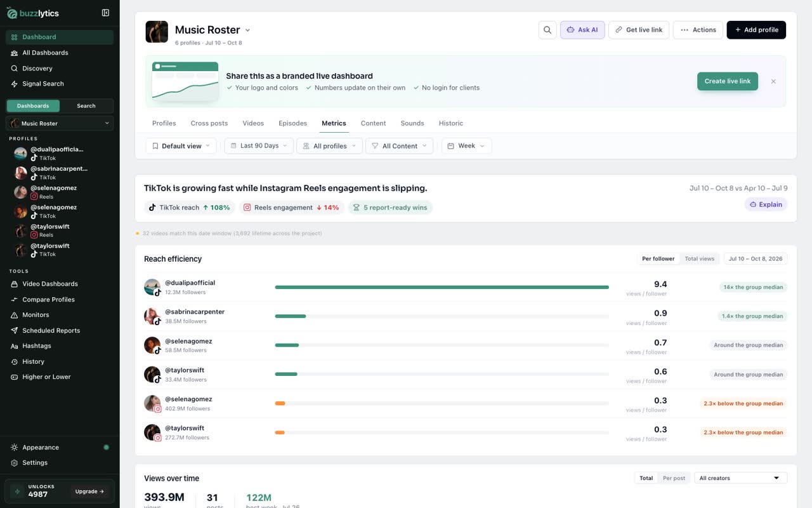Screen dimensions: 812x508
Task: Switch to the Sounds tab
Action: (412, 123)
